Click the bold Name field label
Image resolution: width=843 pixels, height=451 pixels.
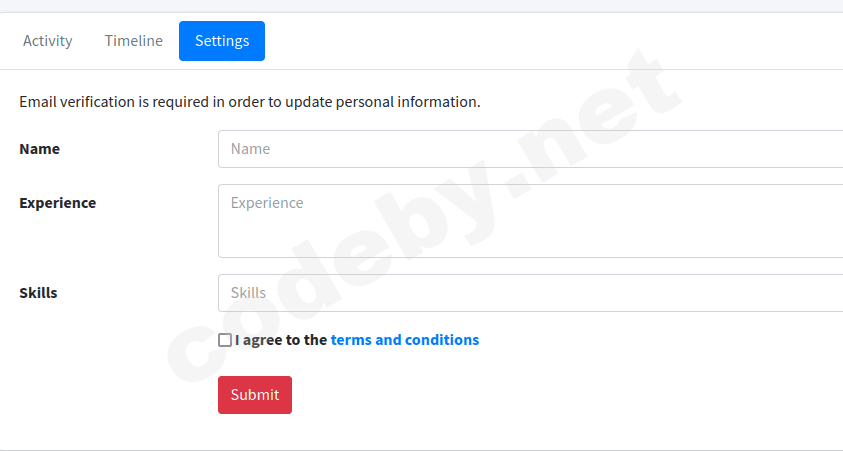click(x=39, y=149)
